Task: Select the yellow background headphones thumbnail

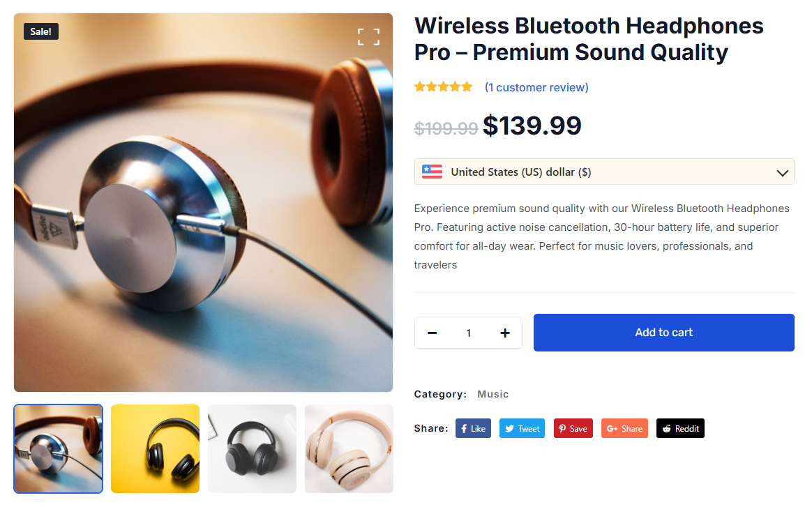Action: (155, 448)
